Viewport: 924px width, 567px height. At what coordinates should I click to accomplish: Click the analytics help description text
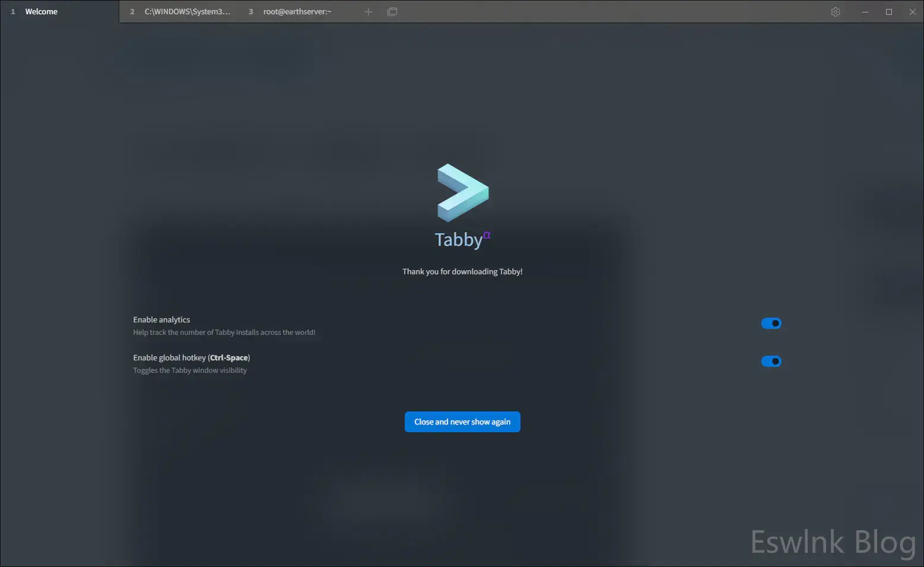coord(224,332)
